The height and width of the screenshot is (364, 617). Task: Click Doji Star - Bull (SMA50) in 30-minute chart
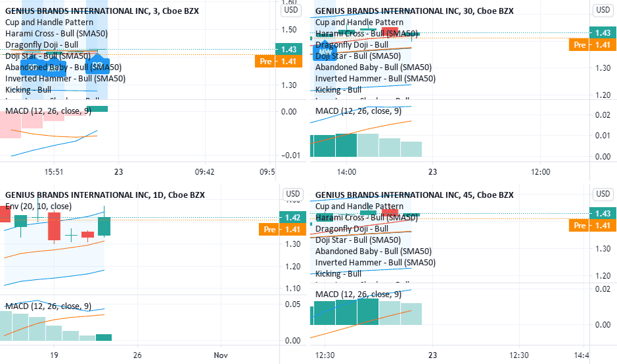coord(358,56)
